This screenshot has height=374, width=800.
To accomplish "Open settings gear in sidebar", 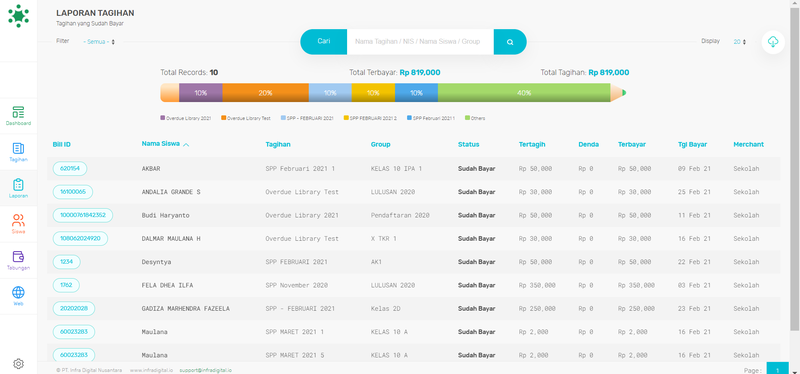I will [x=18, y=364].
